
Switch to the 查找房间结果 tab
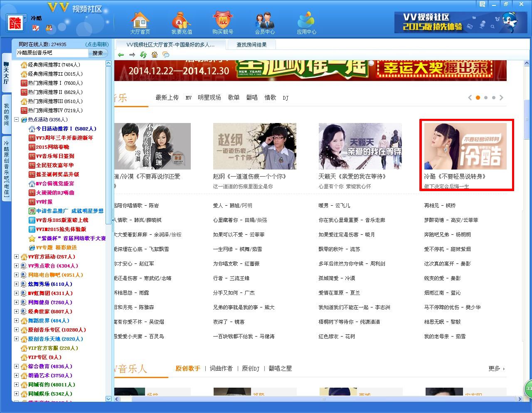click(x=251, y=45)
